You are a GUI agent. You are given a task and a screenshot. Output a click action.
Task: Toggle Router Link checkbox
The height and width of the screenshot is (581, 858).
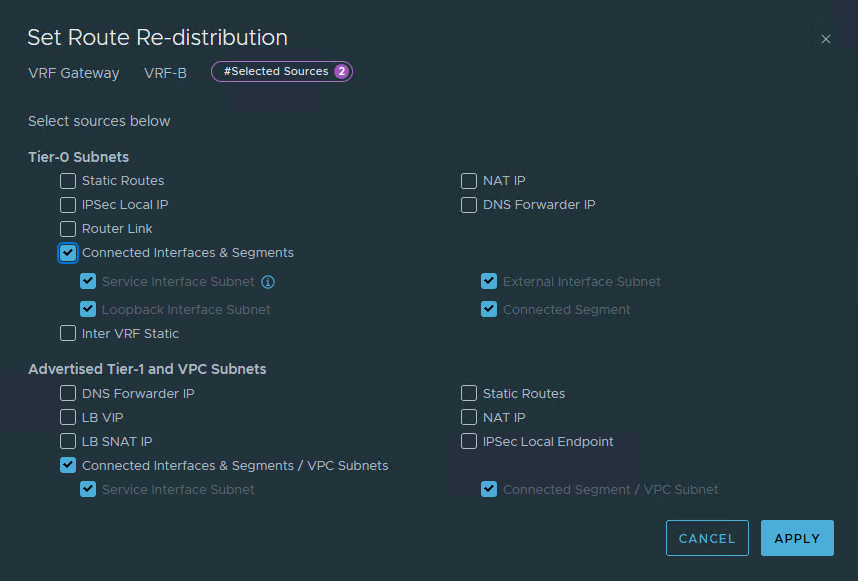[68, 229]
